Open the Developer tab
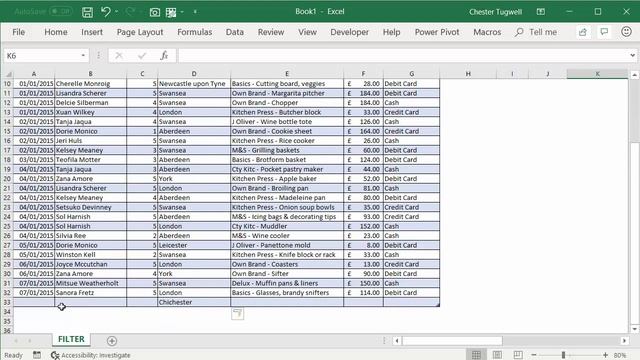640x360 pixels. point(349,32)
